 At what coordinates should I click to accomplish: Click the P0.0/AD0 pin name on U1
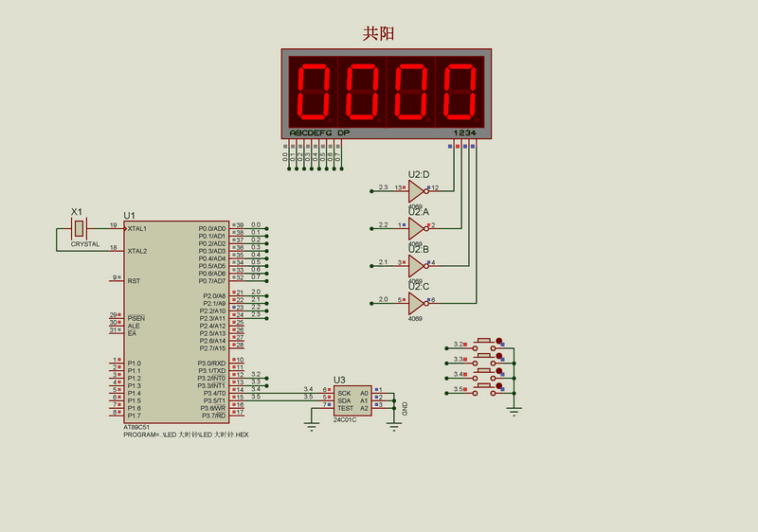212,229
